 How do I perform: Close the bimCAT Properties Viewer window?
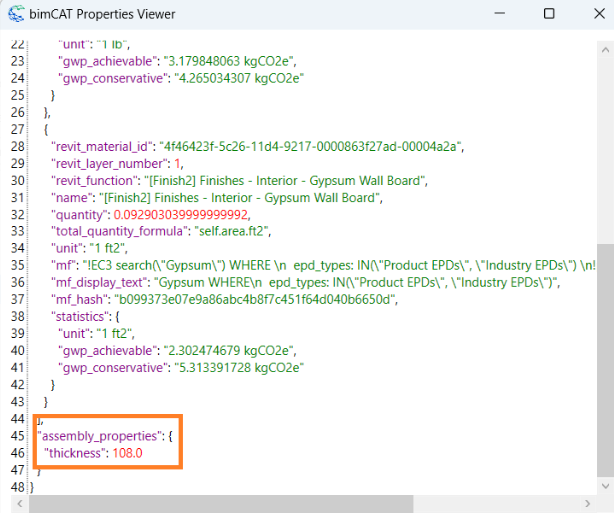point(593,14)
